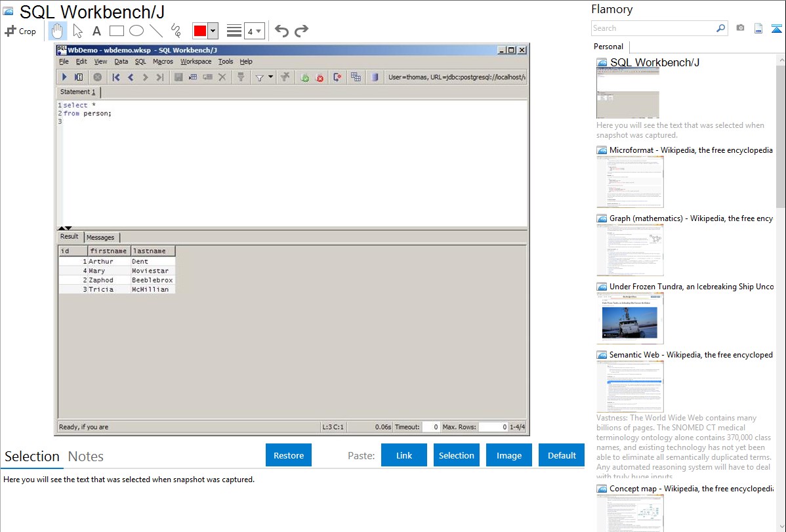Image resolution: width=786 pixels, height=532 pixels.
Task: Open the SQL Workbench/J snapshot thumbnail
Action: (628, 93)
